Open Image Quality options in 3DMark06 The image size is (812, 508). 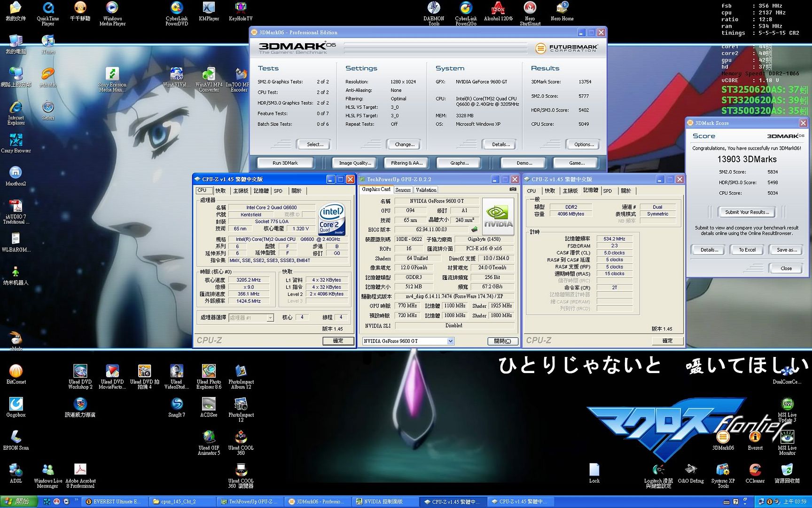[x=355, y=163]
